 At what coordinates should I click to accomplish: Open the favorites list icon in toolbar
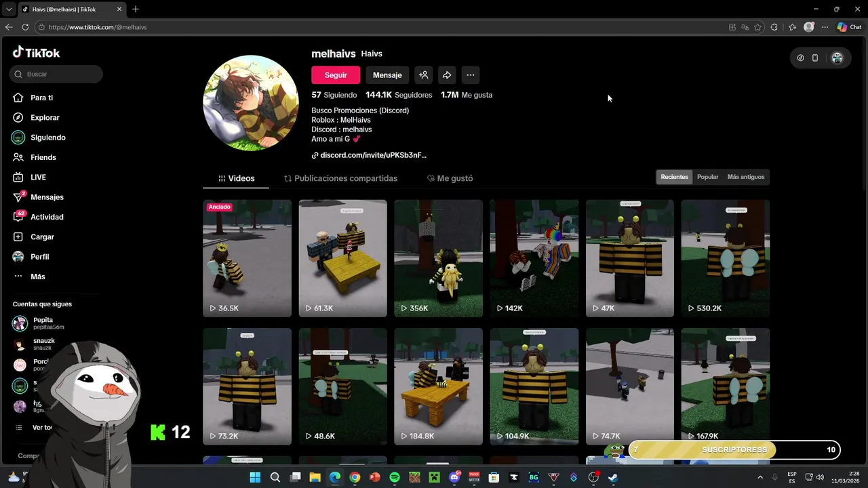pos(792,27)
